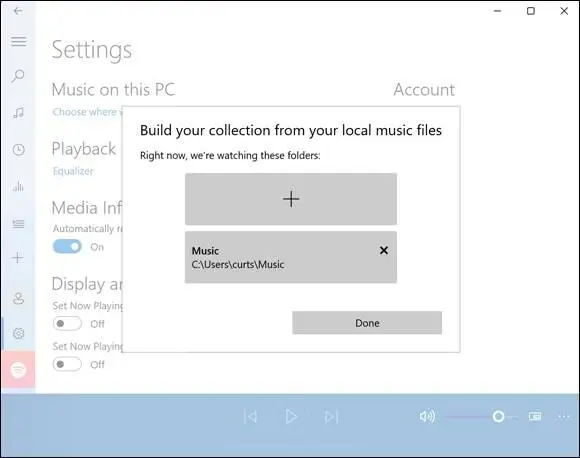Open Settings from the gear icon

pyautogui.click(x=18, y=333)
